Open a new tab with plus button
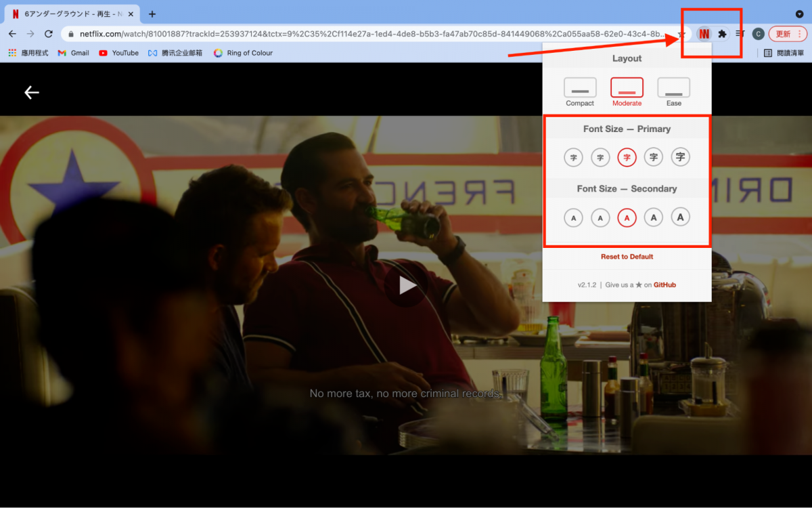812x508 pixels. tap(152, 14)
